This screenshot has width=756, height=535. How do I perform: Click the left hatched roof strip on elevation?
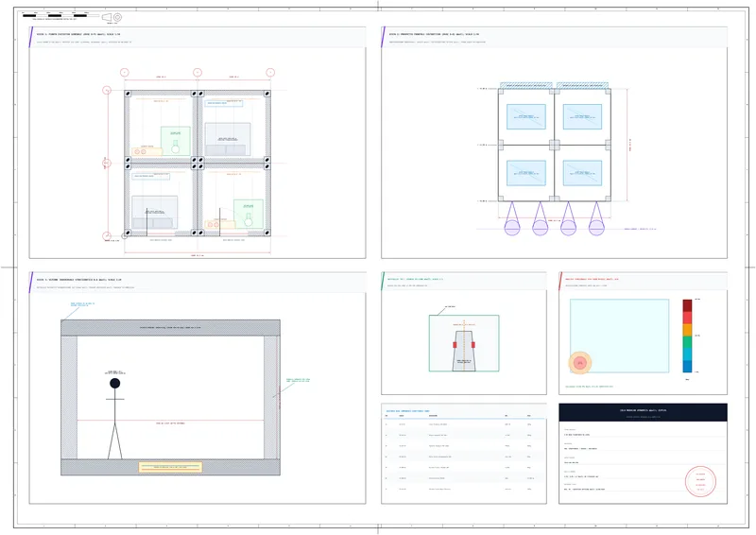point(526,85)
